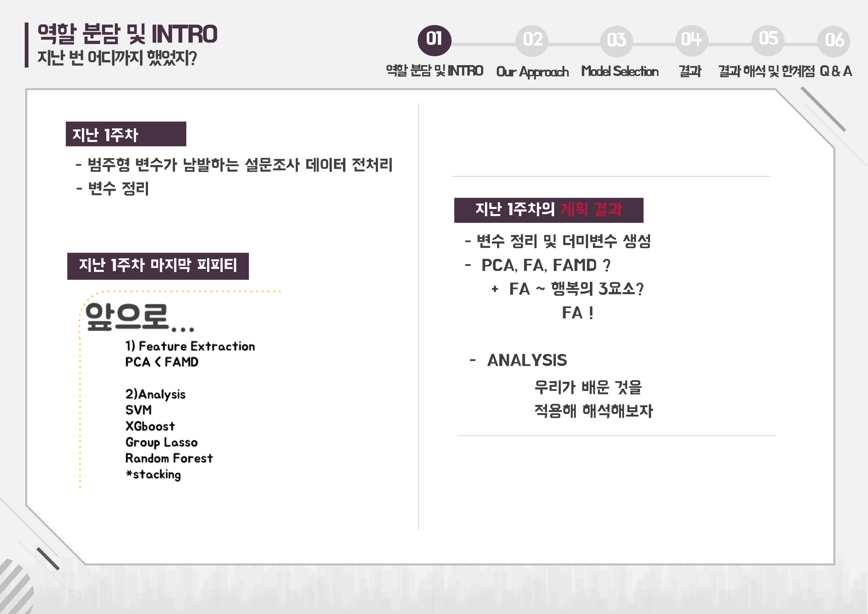Image resolution: width=868 pixels, height=614 pixels.
Task: Click the '결과' step label
Action: 690,71
